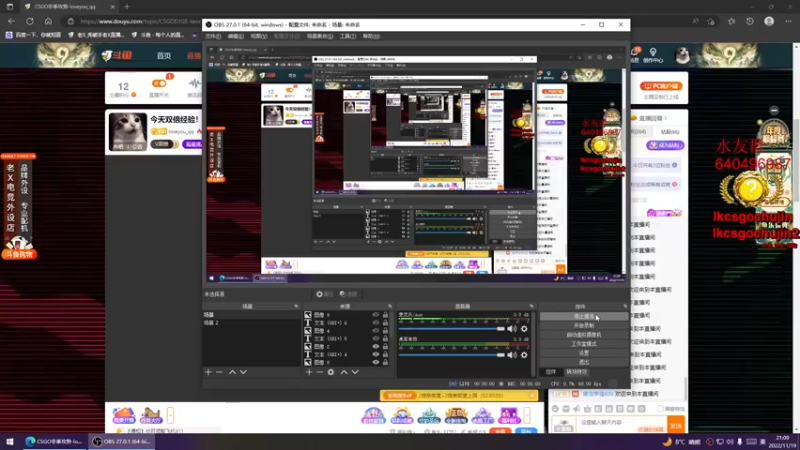Screen dimensions: 800x450
Task: Adjust desktop audio volume slider
Action: (452, 355)
